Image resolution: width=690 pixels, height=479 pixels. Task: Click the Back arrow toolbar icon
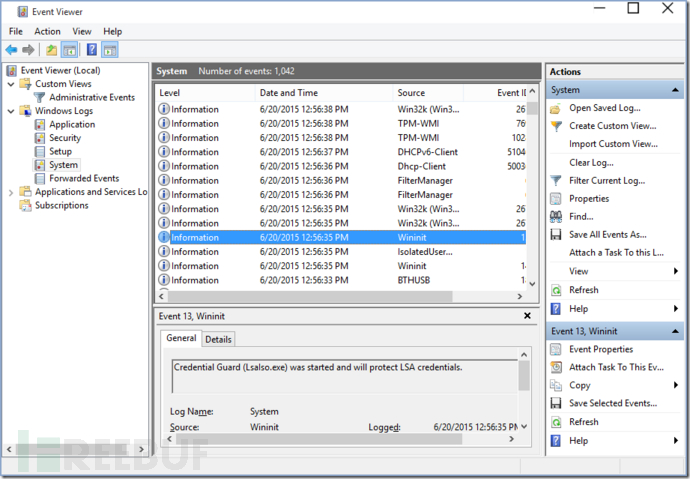coord(11,50)
